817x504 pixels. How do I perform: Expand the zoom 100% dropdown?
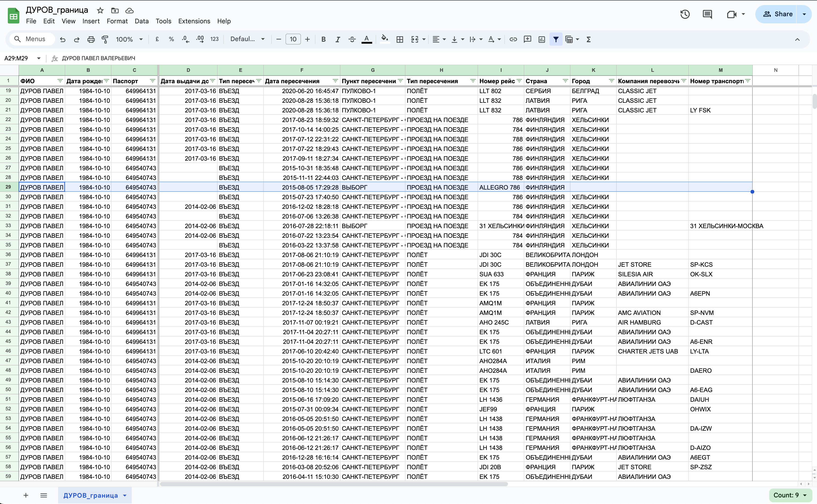click(x=129, y=39)
